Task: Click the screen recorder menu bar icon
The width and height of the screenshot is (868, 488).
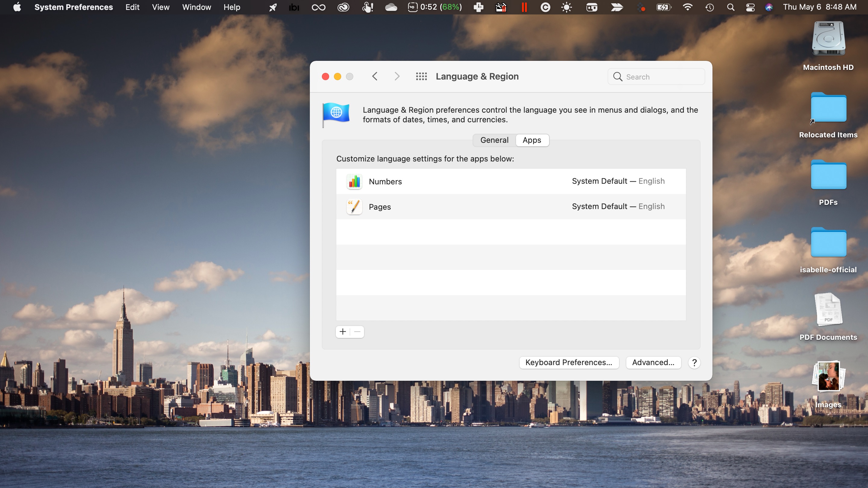Action: click(x=592, y=7)
